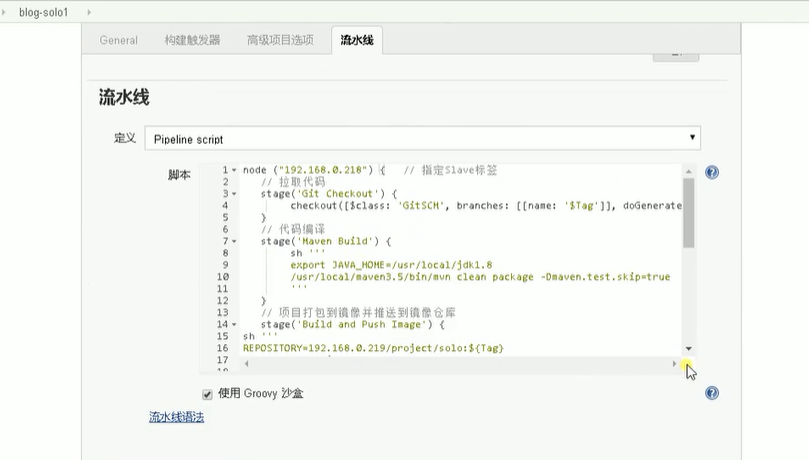The image size is (809, 460).
Task: Open the Pipeline script definition dropdown
Action: 422,138
